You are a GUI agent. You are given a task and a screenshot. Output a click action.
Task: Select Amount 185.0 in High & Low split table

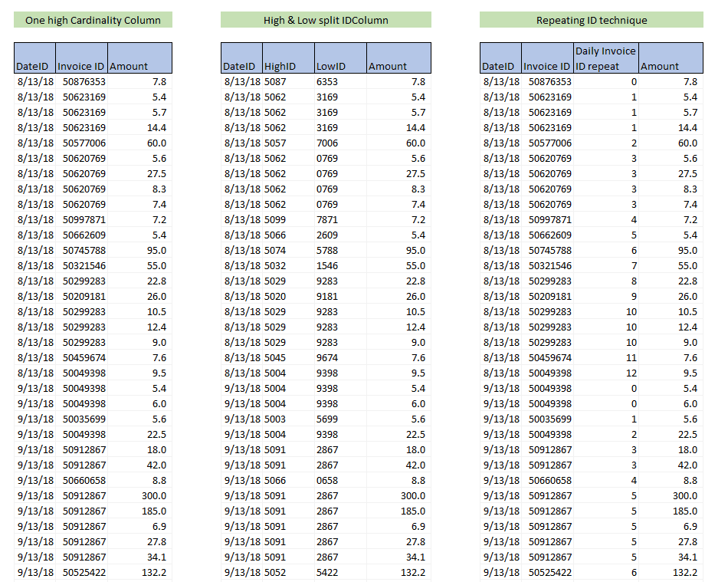click(x=398, y=511)
